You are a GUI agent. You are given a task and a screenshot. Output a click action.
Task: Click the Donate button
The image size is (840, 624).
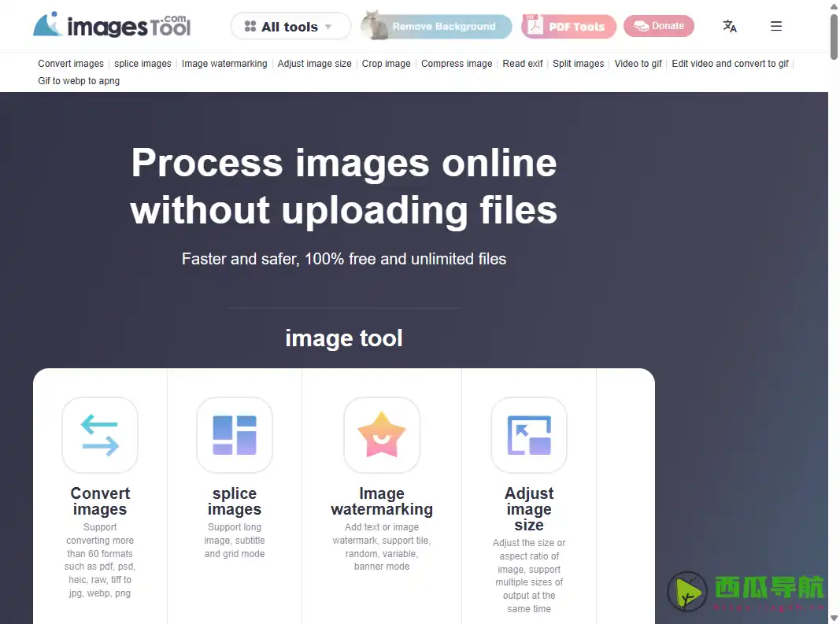click(659, 26)
